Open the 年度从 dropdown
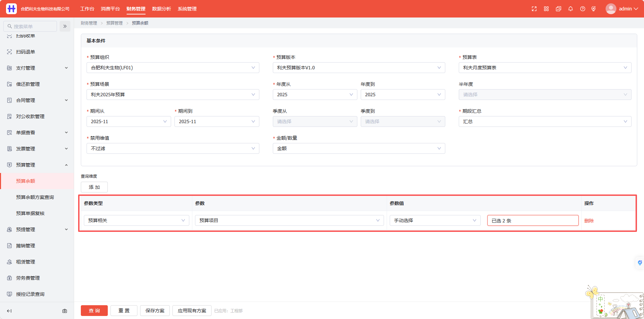The height and width of the screenshot is (319, 644). pos(315,95)
